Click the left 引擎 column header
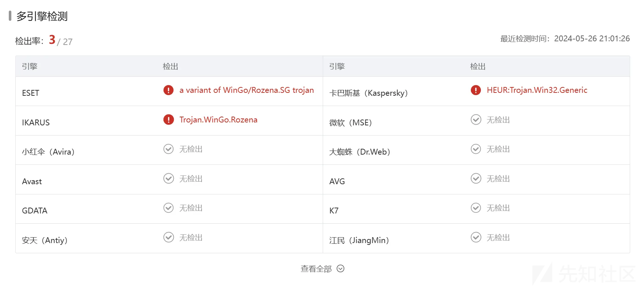The height and width of the screenshot is (288, 644). (30, 67)
